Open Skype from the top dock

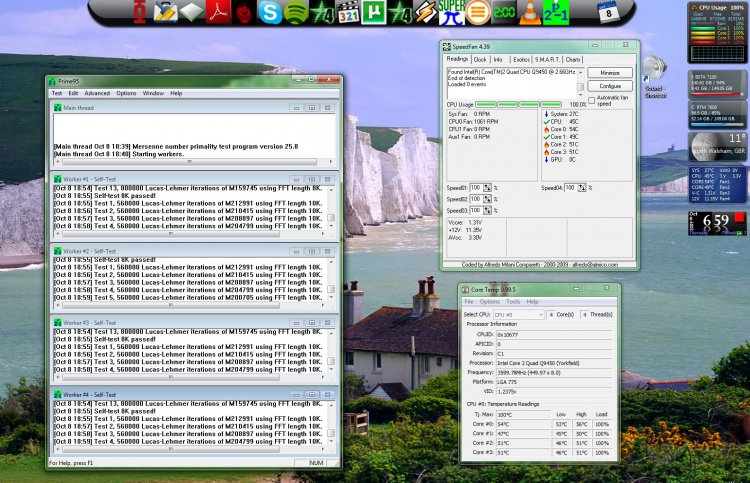point(270,12)
